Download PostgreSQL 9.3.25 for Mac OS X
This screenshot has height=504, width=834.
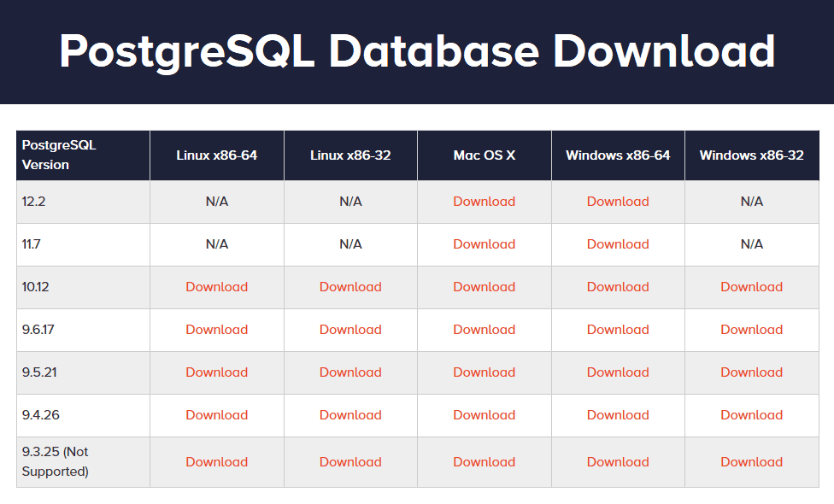point(484,462)
